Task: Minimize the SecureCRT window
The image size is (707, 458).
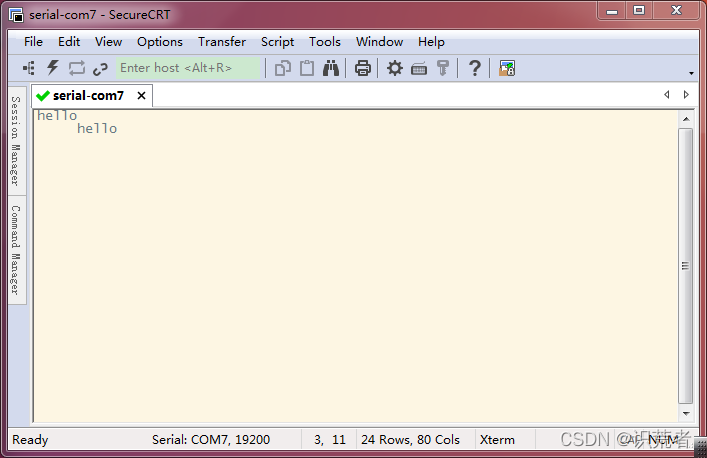Action: (x=612, y=11)
